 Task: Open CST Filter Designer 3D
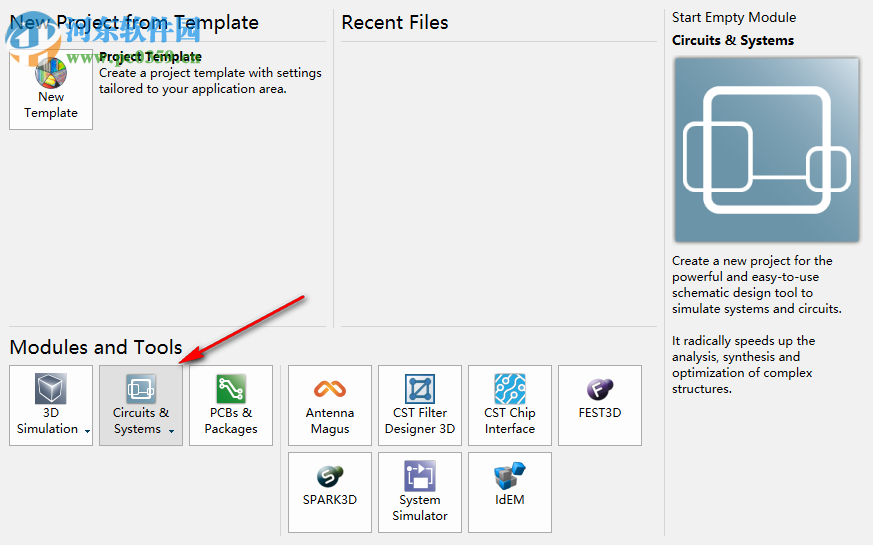pos(420,405)
